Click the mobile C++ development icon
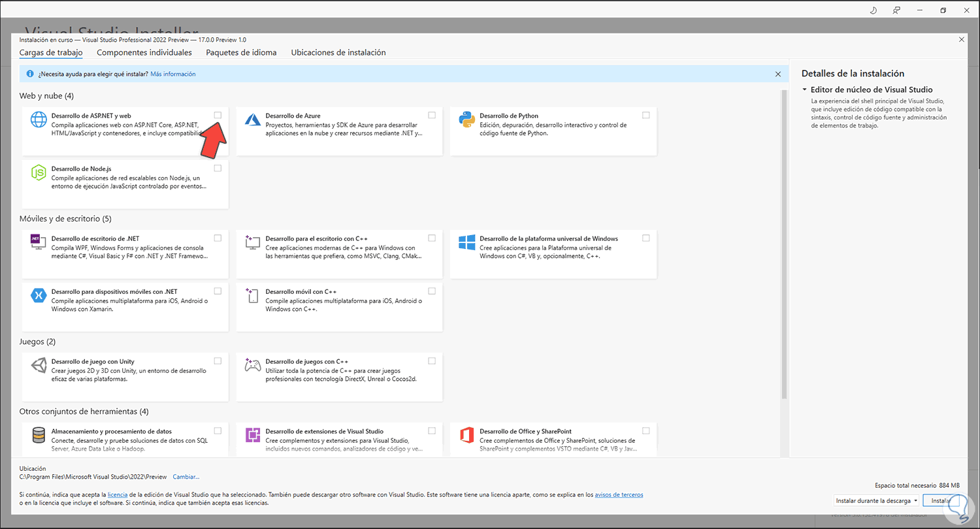Viewport: 980px width, 529px height. click(x=253, y=296)
